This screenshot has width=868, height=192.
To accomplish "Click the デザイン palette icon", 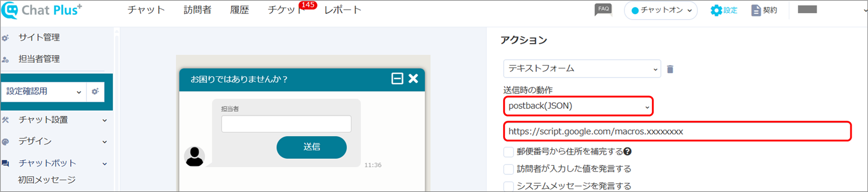I will (6, 141).
